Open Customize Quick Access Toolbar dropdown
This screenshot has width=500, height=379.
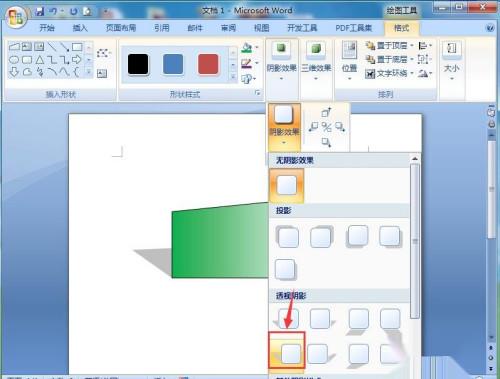105,12
